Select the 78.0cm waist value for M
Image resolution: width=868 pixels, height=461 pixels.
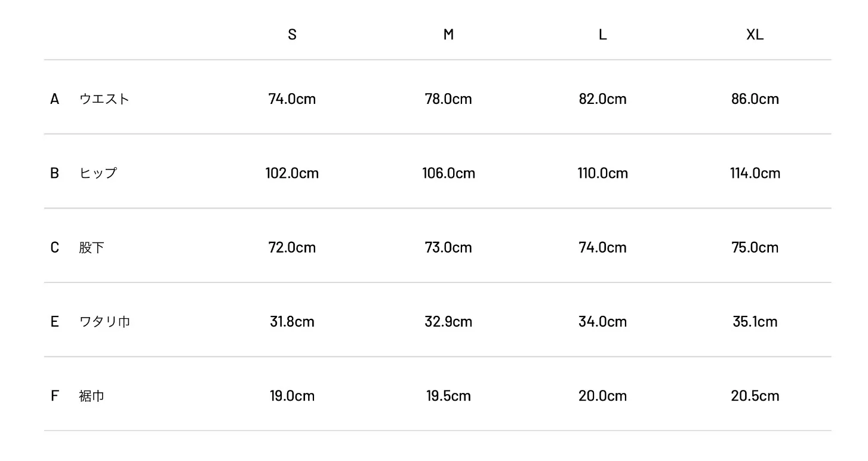(448, 99)
